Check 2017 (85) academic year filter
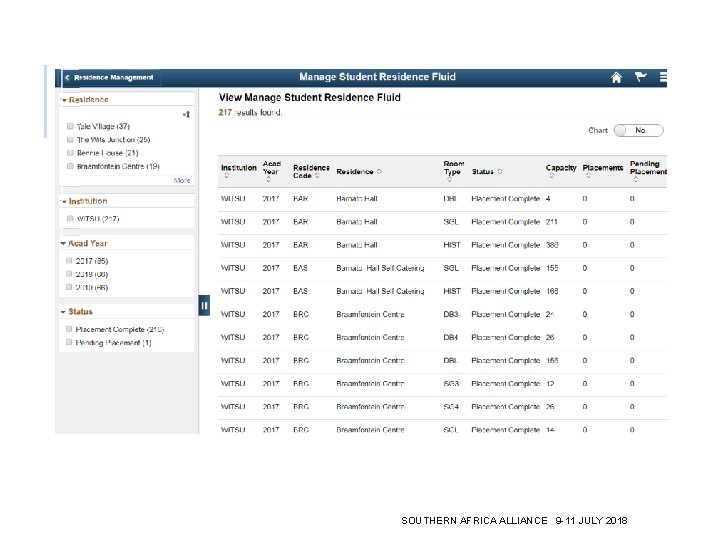Screen dimensions: 720x540 69,261
